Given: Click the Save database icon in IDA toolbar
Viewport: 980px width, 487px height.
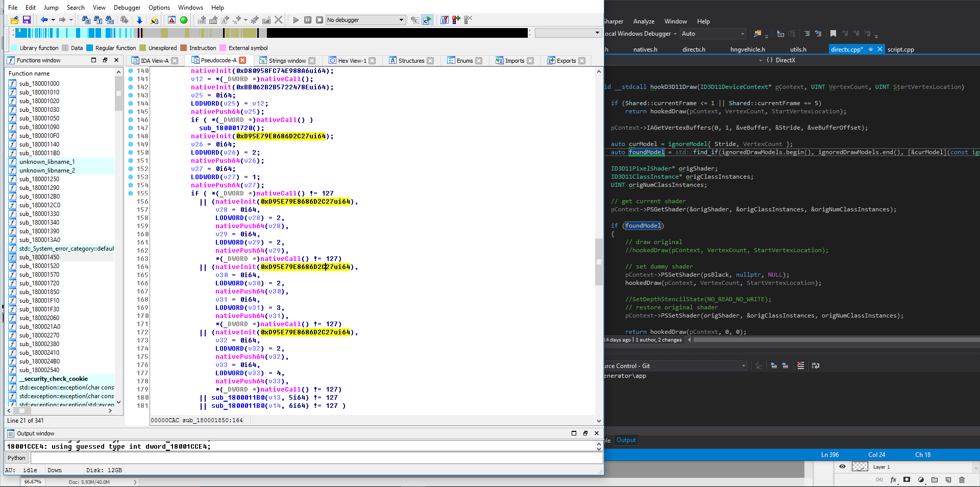Looking at the screenshot, I should point(27,20).
